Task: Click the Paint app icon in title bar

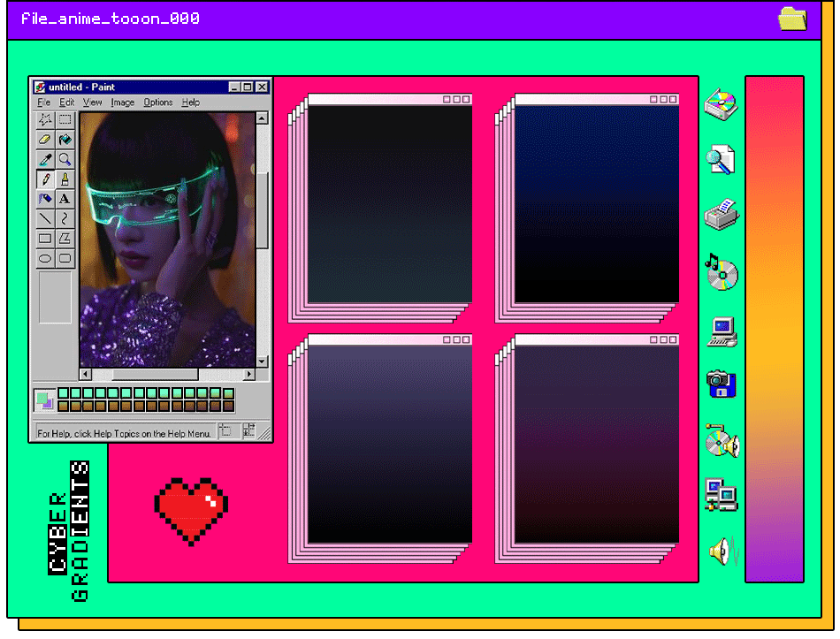Action: click(40, 87)
